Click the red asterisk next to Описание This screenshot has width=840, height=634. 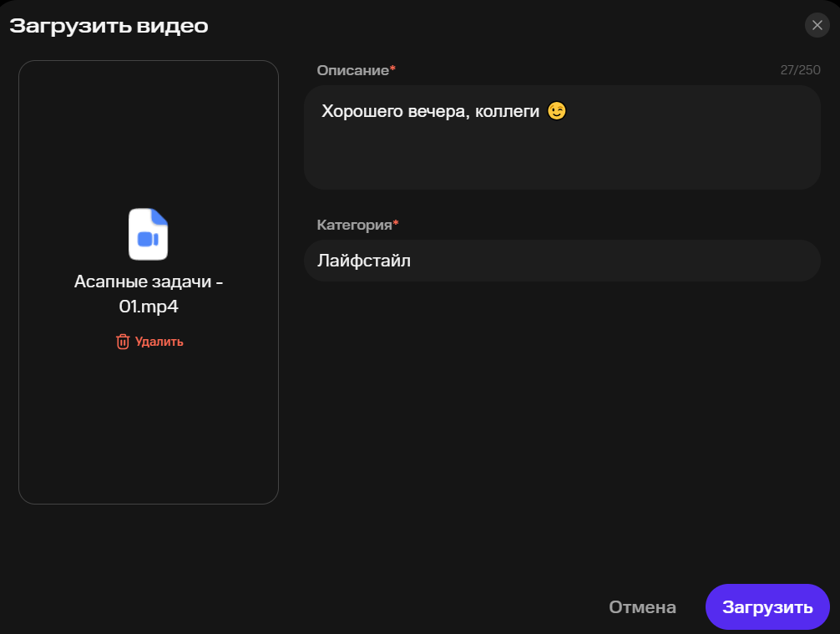click(x=393, y=69)
